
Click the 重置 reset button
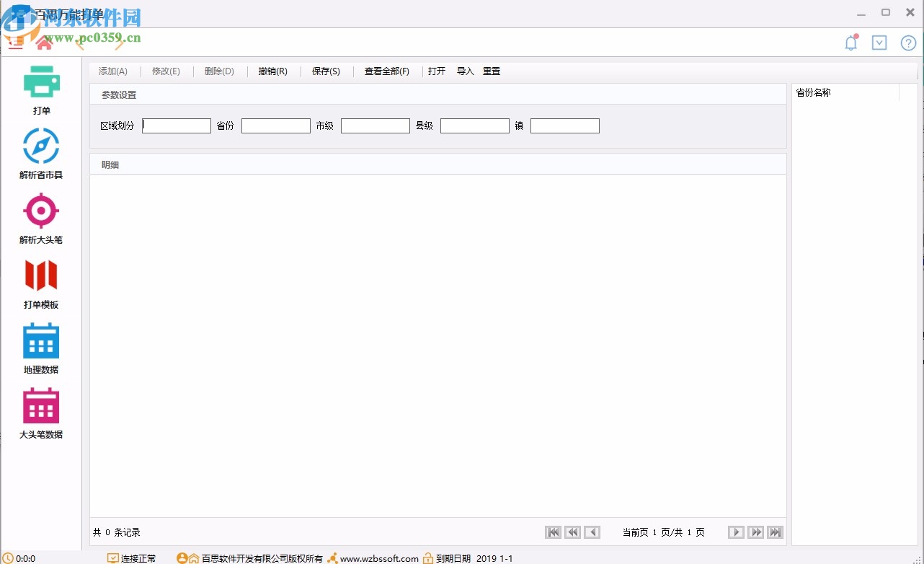[x=491, y=71]
